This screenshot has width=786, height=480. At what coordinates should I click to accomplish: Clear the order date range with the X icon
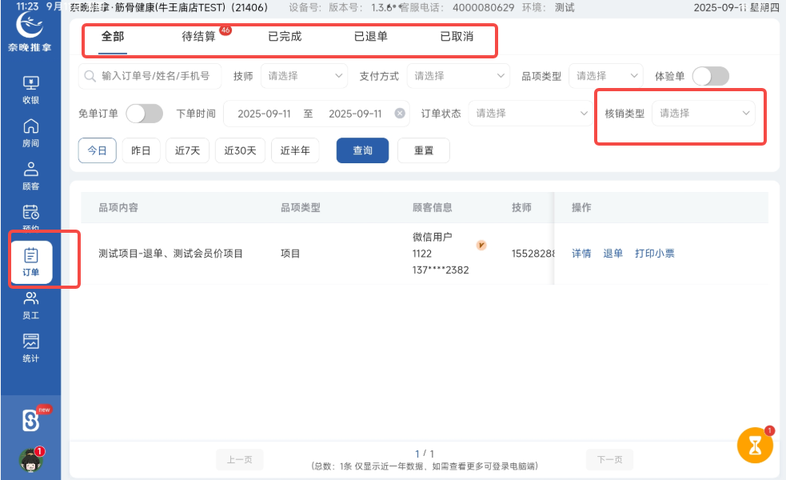pyautogui.click(x=400, y=113)
